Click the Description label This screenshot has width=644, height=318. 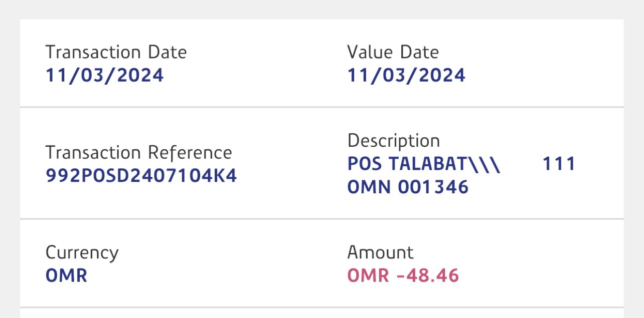393,141
